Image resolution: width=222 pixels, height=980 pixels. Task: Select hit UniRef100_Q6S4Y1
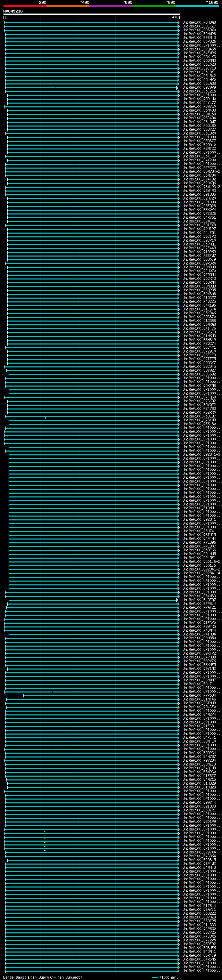199,347
